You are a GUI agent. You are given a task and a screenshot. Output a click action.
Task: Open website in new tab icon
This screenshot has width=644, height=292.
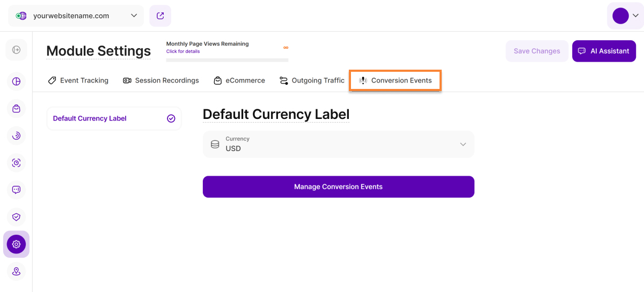click(x=160, y=16)
